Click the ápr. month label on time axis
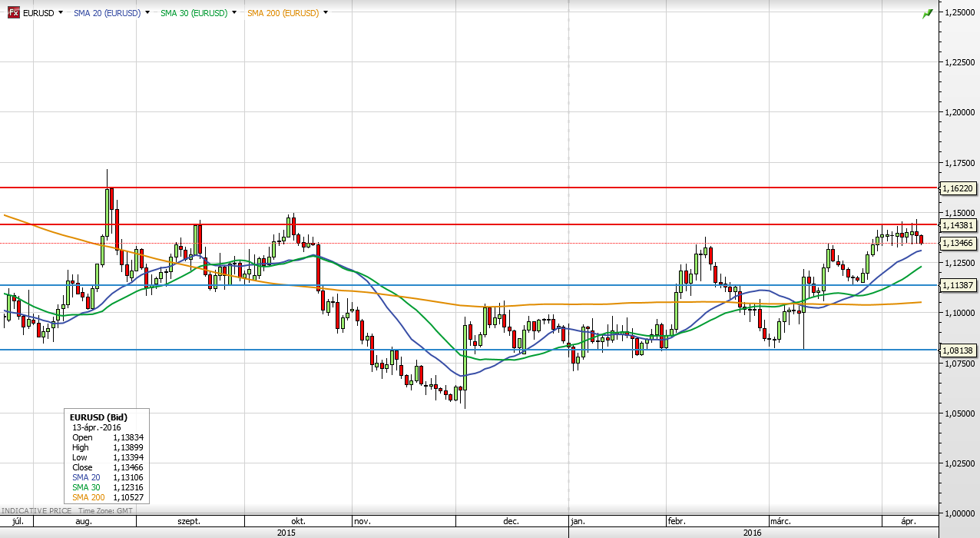Image resolution: width=980 pixels, height=538 pixels. pos(909,521)
